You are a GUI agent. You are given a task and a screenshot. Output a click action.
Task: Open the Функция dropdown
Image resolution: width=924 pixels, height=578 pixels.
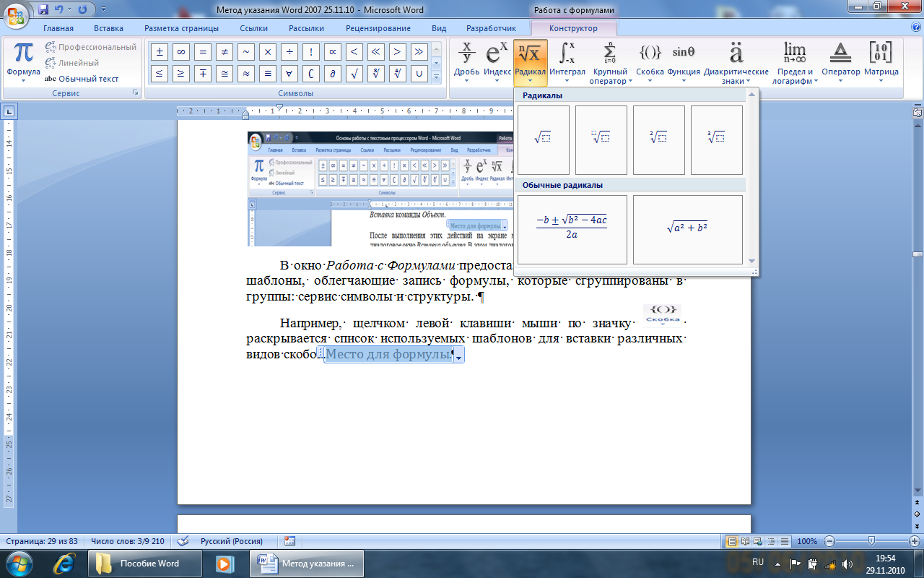[x=684, y=62]
